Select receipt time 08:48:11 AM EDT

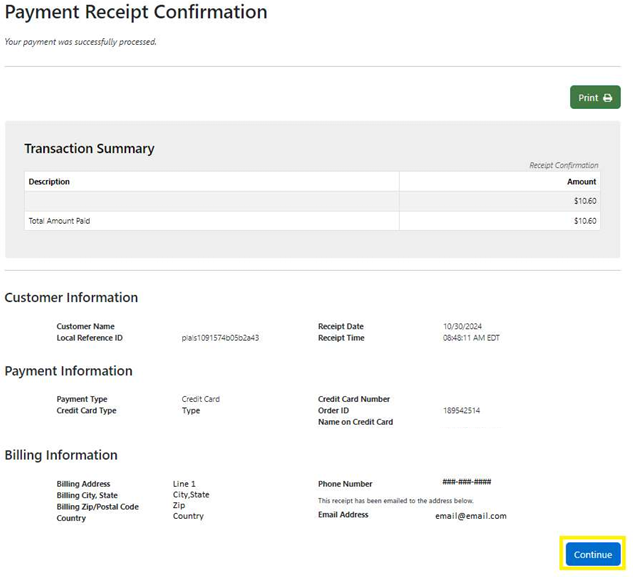(471, 338)
